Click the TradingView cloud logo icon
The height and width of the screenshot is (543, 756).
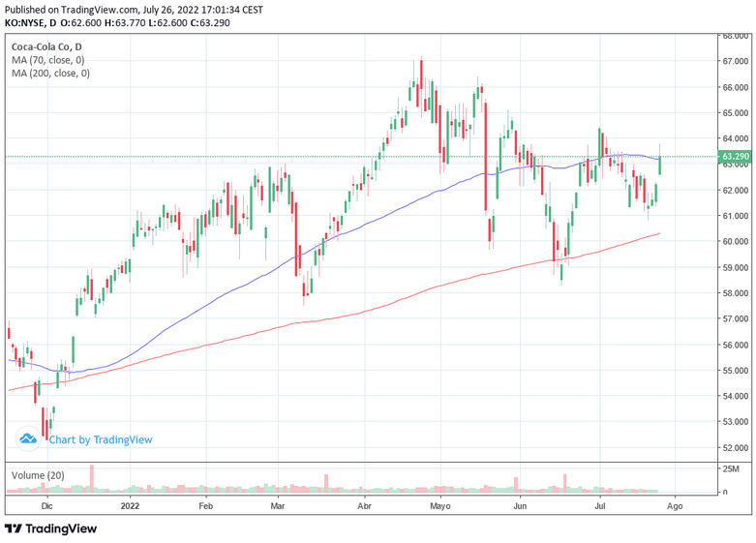click(27, 438)
